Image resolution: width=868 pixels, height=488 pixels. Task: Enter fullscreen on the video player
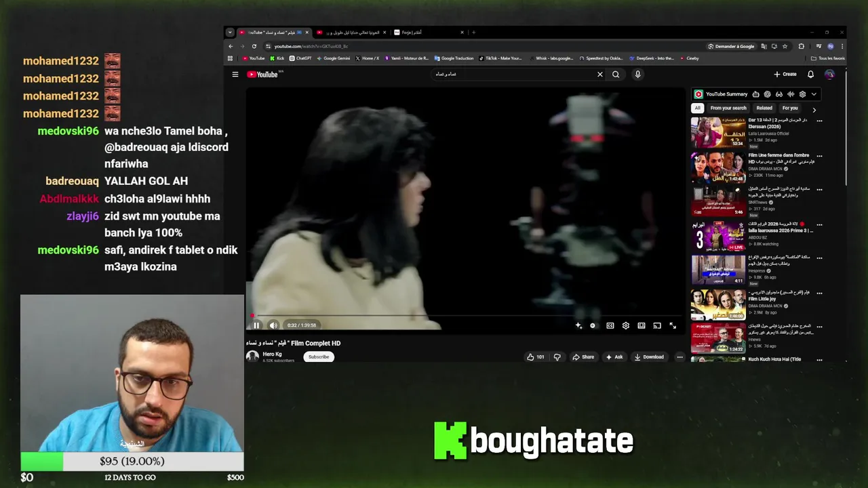(x=673, y=325)
